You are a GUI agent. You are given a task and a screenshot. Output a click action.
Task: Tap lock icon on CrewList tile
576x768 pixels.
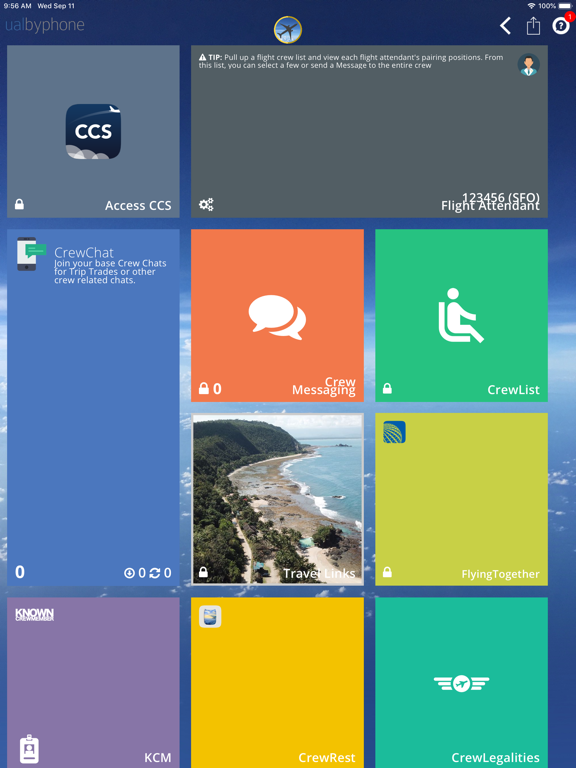point(387,388)
